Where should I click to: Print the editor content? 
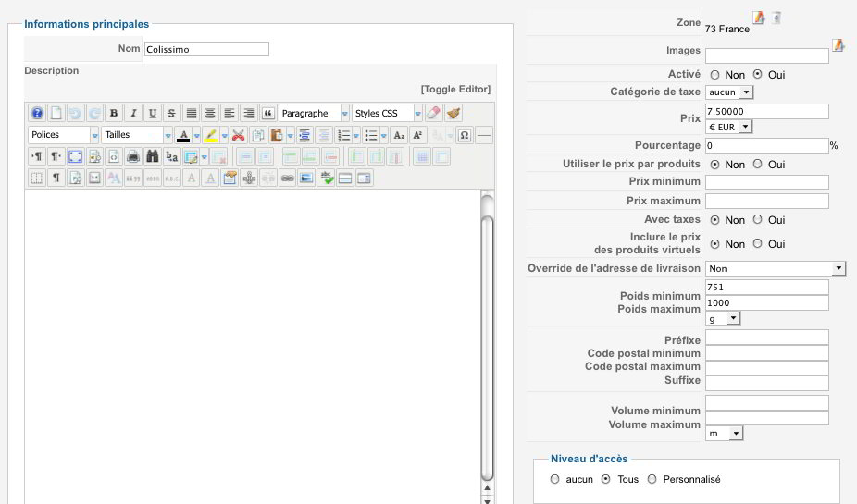(x=133, y=156)
